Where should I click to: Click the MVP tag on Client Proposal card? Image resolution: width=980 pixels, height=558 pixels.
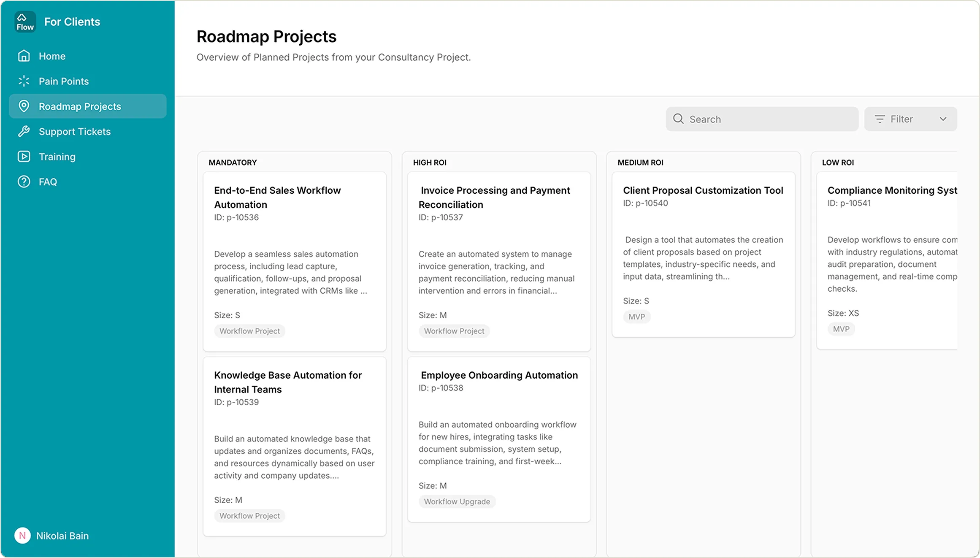tap(637, 317)
